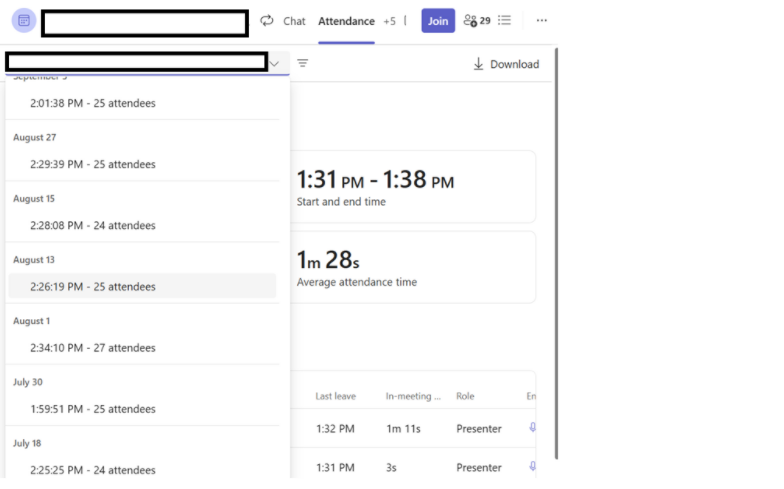Select August 1 2:34:10 PM report
The width and height of the screenshot is (784, 489).
click(x=142, y=348)
